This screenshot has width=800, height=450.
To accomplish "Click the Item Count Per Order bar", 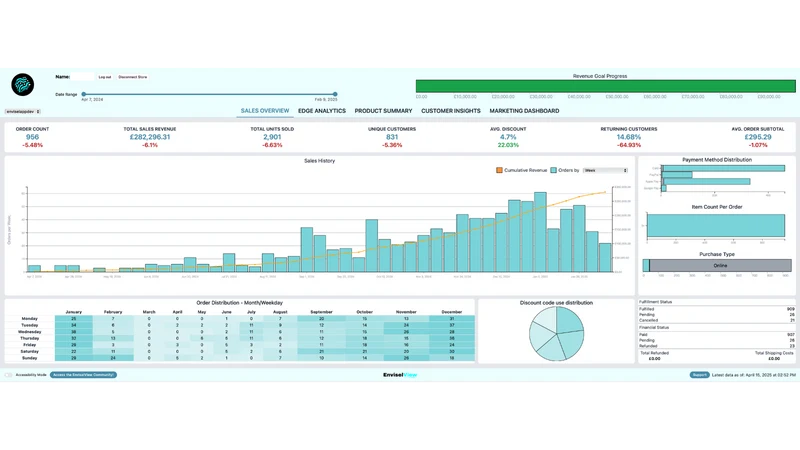I will [716, 226].
